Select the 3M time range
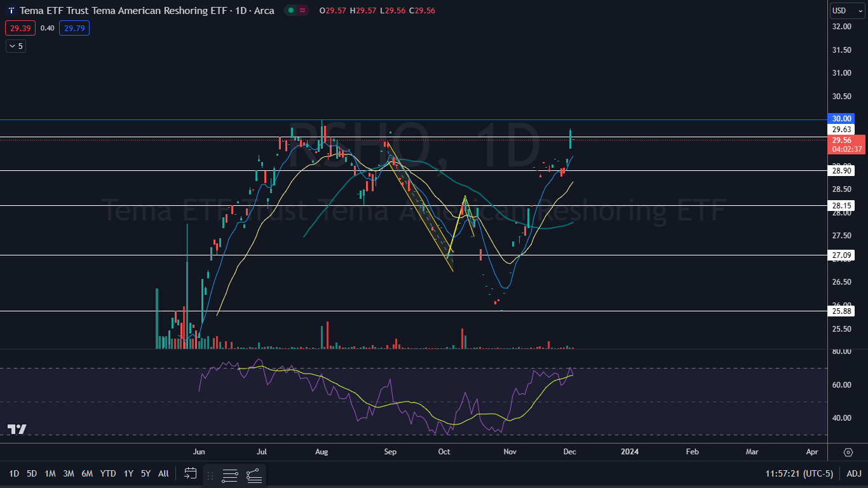Image resolution: width=868 pixels, height=488 pixels. click(x=69, y=473)
